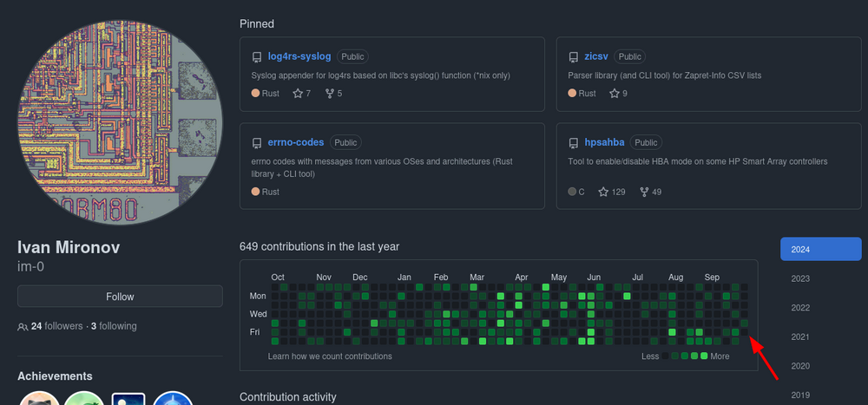Click the brightest green legend swatch
The height and width of the screenshot is (405, 868).
coord(704,356)
